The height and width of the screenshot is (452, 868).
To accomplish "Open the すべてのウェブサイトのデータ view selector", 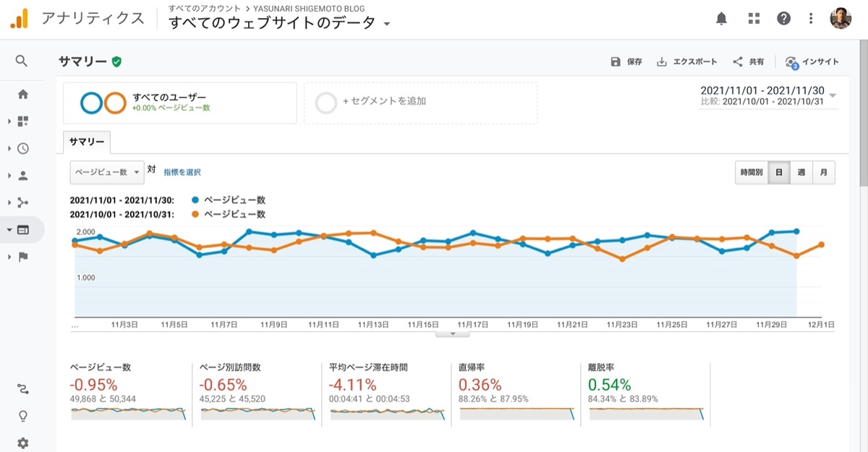I will pyautogui.click(x=280, y=23).
